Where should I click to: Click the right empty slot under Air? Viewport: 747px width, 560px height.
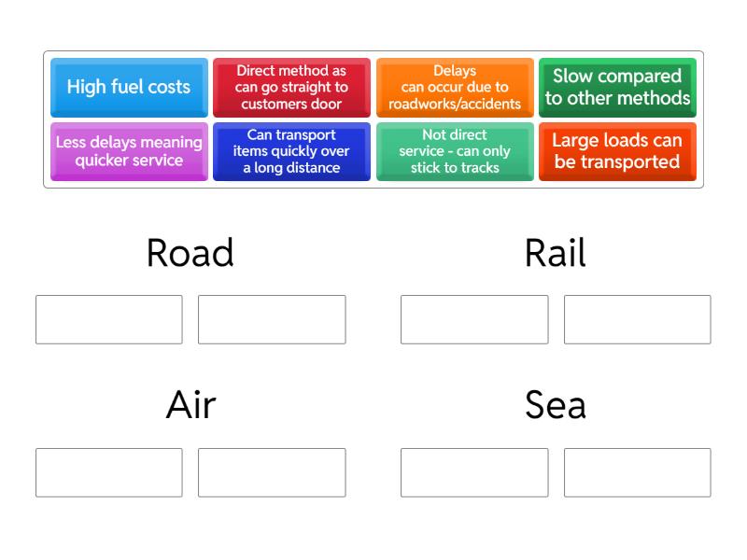coord(272,472)
